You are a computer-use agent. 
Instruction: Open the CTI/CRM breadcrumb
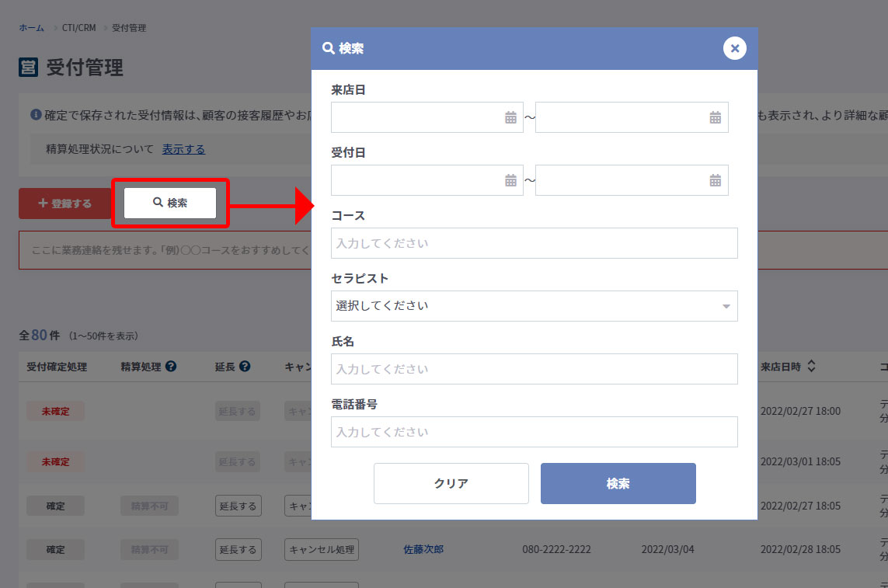coord(79,28)
